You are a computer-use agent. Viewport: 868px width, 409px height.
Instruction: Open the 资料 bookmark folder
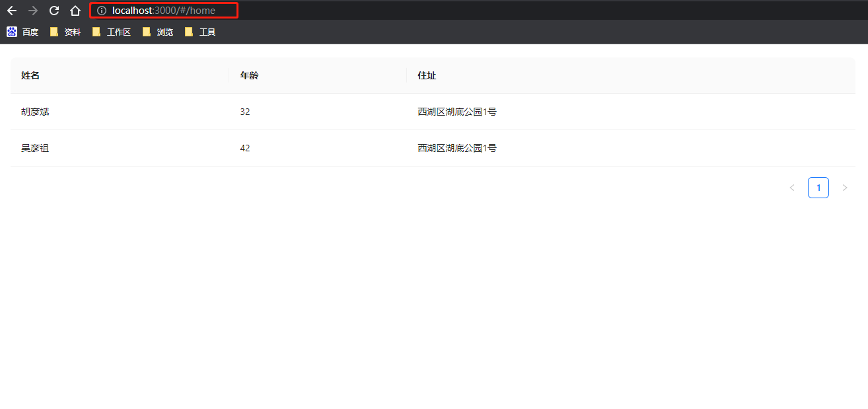(65, 32)
